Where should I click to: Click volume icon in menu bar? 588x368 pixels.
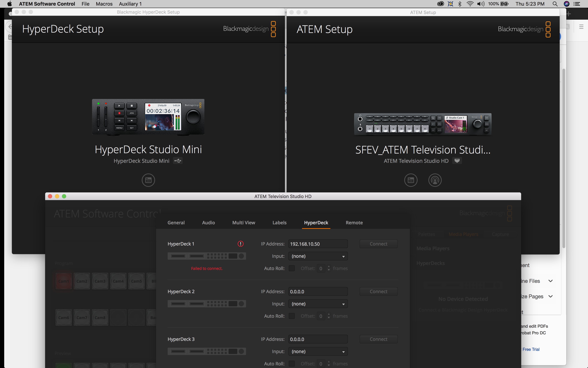click(481, 4)
